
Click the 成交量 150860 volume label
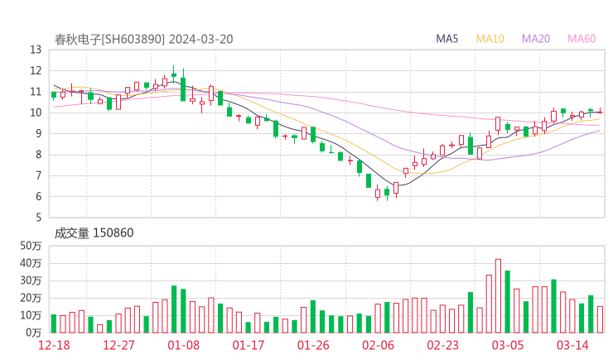pyautogui.click(x=94, y=233)
